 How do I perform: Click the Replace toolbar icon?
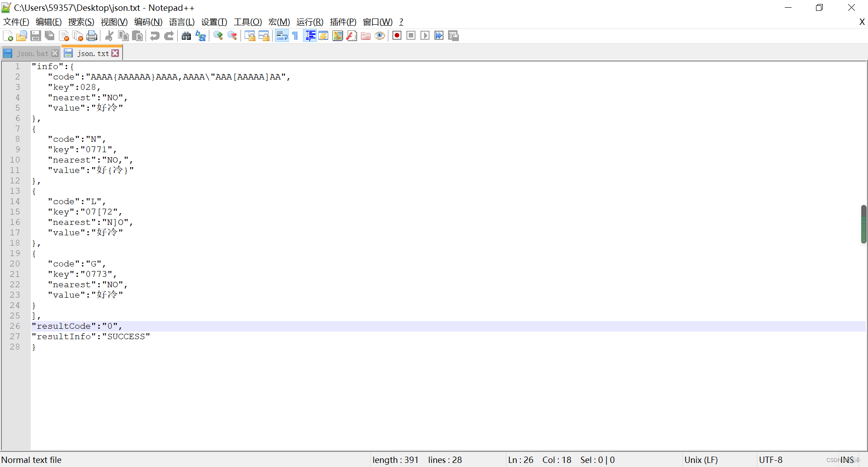coord(200,36)
